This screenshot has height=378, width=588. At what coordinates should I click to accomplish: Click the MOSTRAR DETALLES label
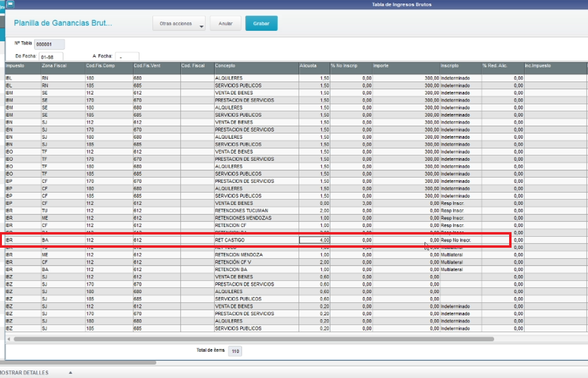[x=24, y=373]
